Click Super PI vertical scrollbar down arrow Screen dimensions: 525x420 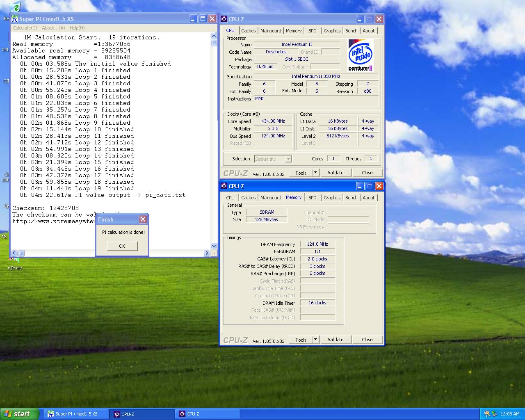(214, 246)
